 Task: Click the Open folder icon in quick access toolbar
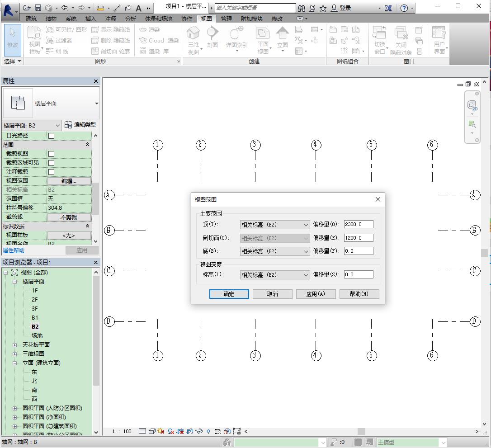pos(27,8)
